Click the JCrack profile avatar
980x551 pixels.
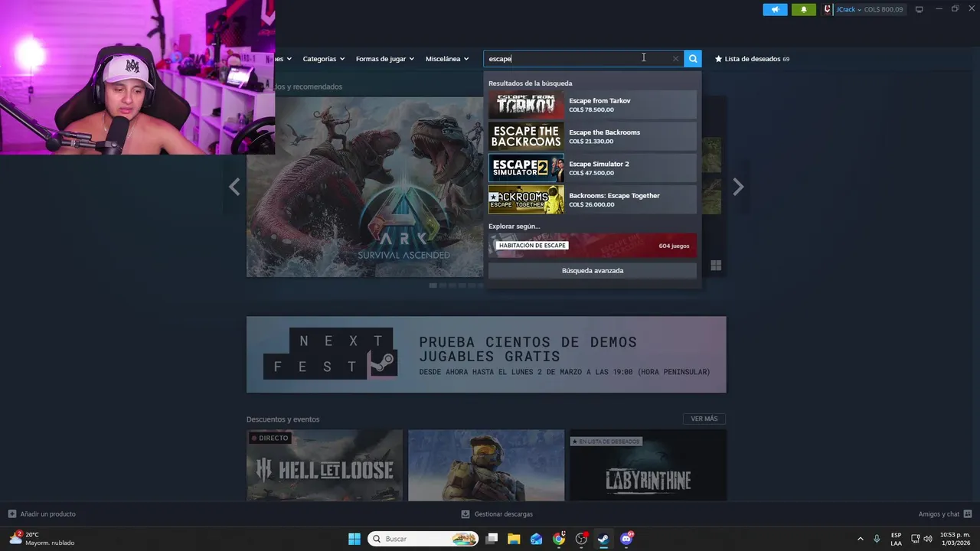coord(828,9)
